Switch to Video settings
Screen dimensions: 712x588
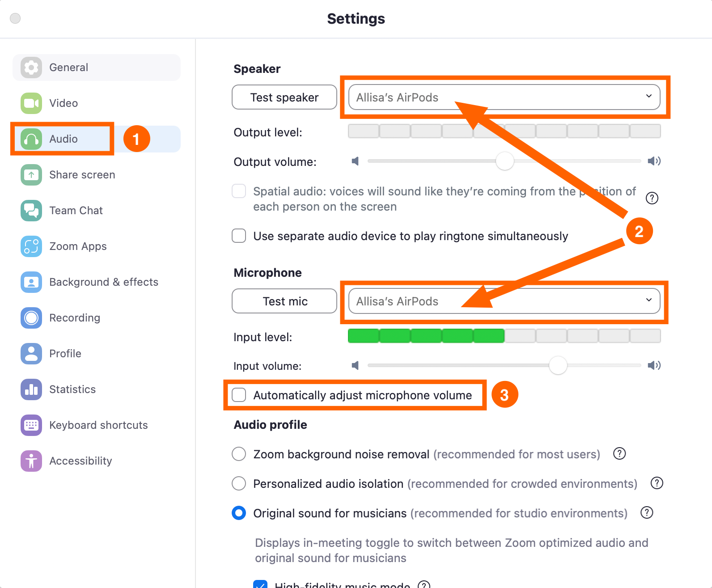[97, 103]
